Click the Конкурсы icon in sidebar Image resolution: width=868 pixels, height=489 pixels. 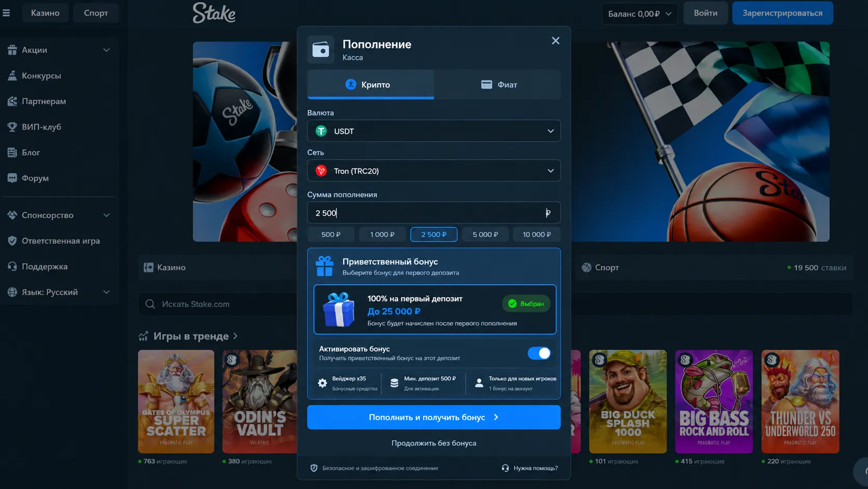(x=12, y=76)
